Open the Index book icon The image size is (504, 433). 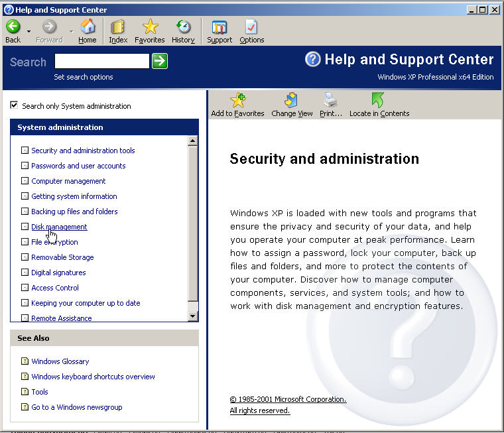117,27
